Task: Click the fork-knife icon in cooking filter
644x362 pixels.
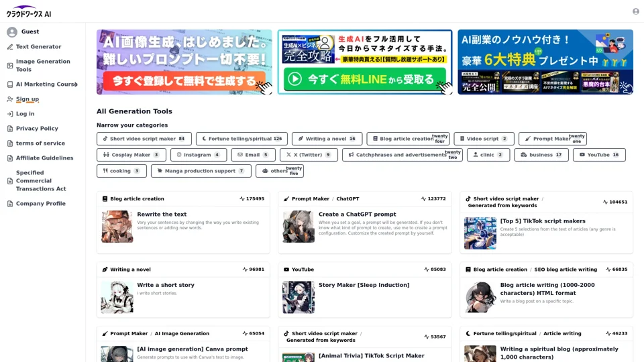Action: tap(105, 171)
